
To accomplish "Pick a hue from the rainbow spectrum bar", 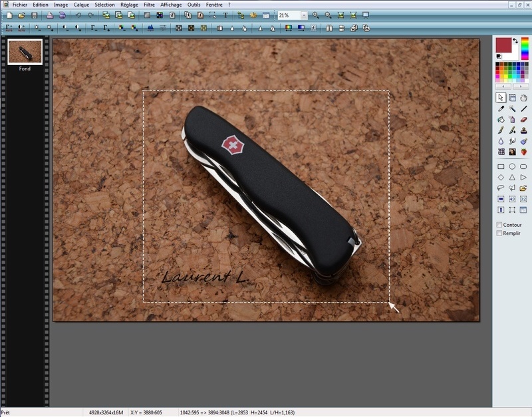I will point(525,49).
